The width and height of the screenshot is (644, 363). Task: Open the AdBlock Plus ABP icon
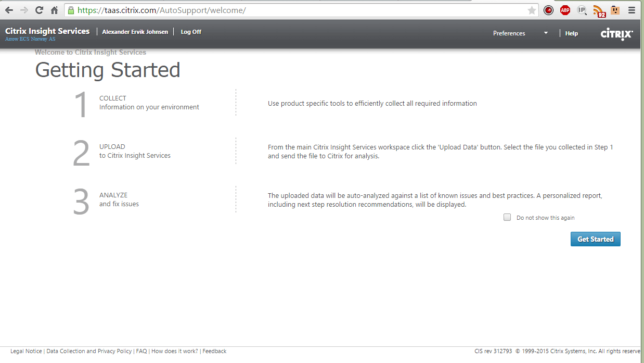coord(565,10)
